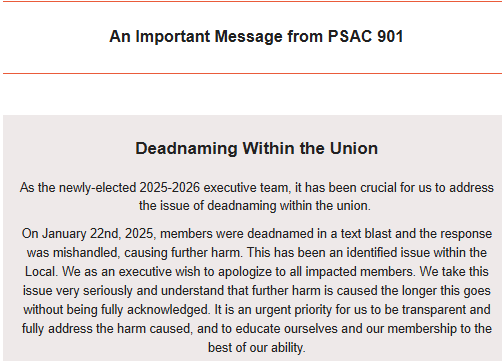Click the heading "An Important Message from PSAC 901"
Screen dimensions: 502x361
(256, 36)
